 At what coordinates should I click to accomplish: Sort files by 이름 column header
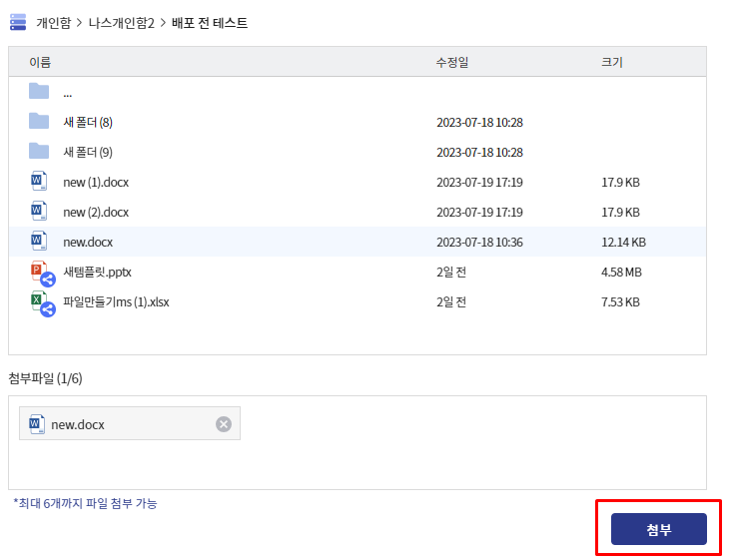40,62
